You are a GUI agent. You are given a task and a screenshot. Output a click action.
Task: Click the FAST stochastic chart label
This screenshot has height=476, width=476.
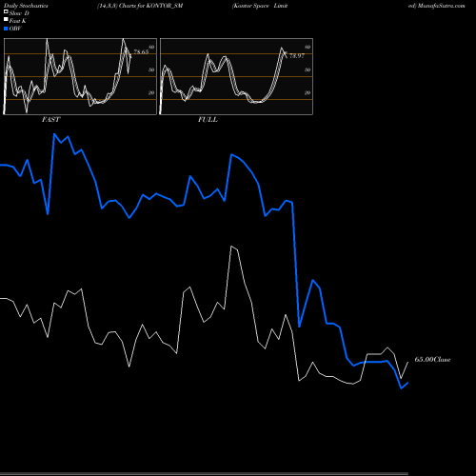(50, 119)
